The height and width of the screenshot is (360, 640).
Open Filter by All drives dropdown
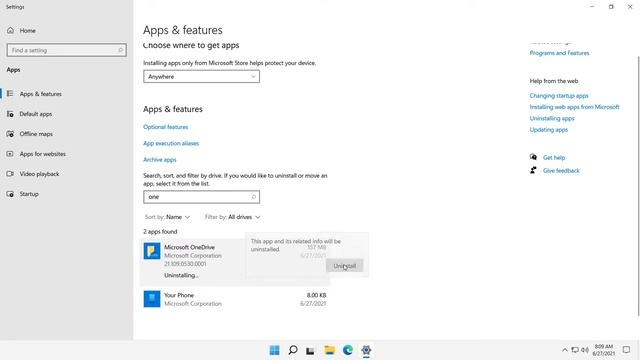pyautogui.click(x=233, y=217)
